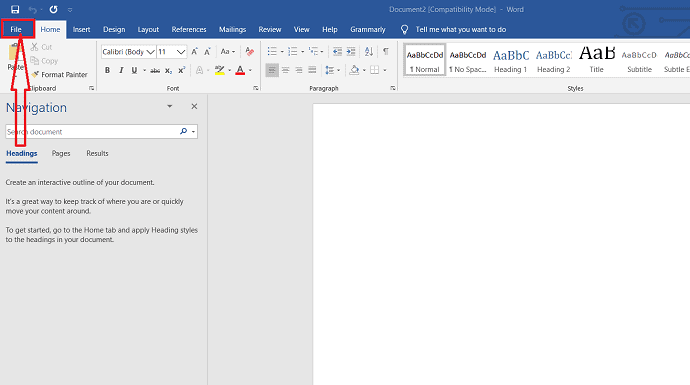Click the Increase Indent icon
The height and width of the screenshot is (385, 690).
(351, 51)
